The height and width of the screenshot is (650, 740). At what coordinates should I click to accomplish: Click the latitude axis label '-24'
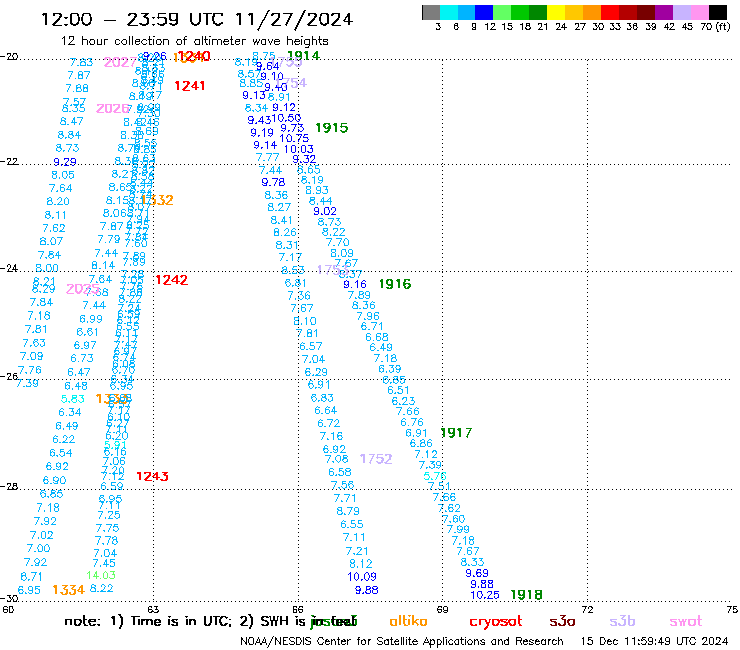(9, 268)
